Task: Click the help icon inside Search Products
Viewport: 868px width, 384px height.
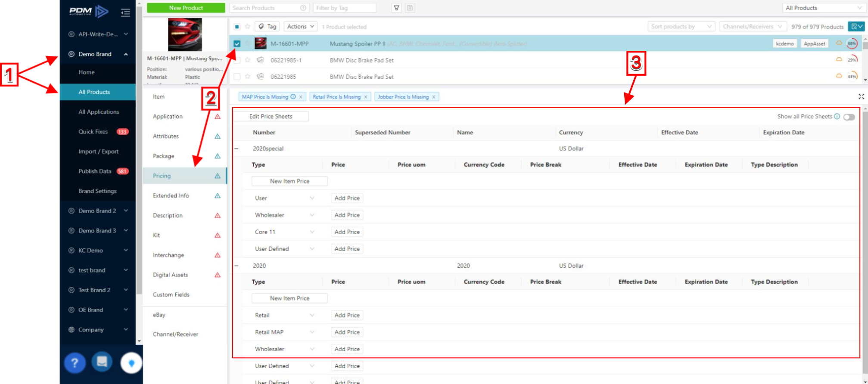Action: pos(303,8)
